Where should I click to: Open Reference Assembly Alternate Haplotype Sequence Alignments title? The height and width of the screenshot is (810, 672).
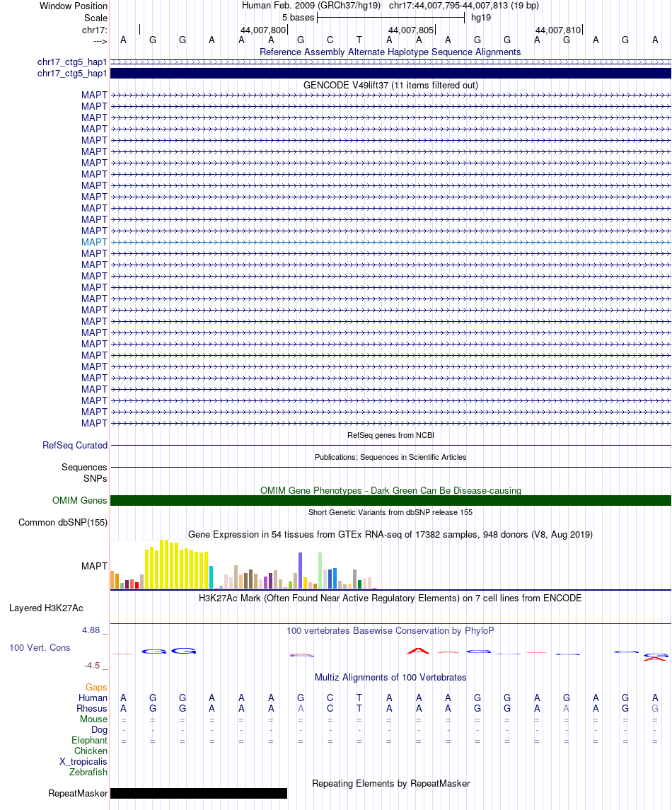(390, 52)
